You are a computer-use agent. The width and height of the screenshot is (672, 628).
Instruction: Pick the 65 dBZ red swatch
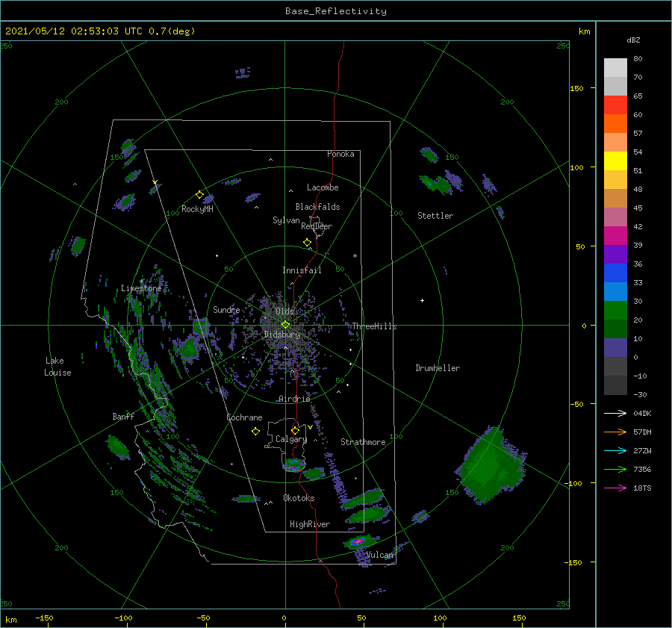coord(615,105)
